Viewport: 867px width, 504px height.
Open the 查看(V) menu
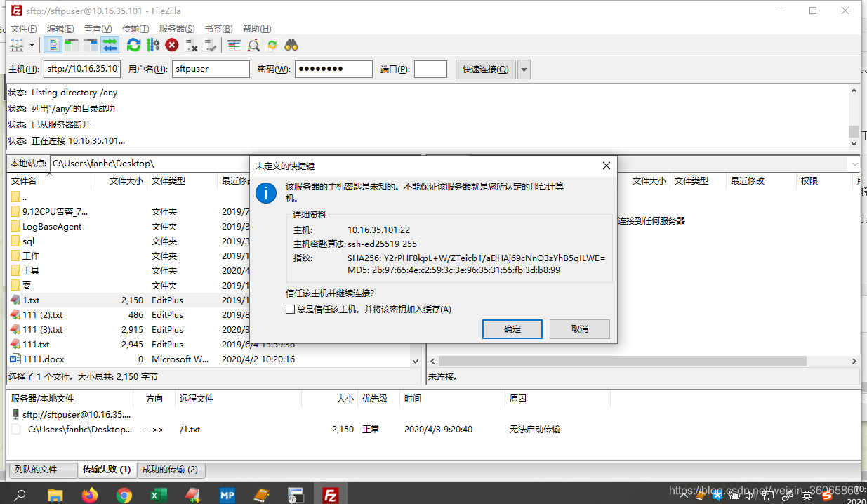(98, 29)
